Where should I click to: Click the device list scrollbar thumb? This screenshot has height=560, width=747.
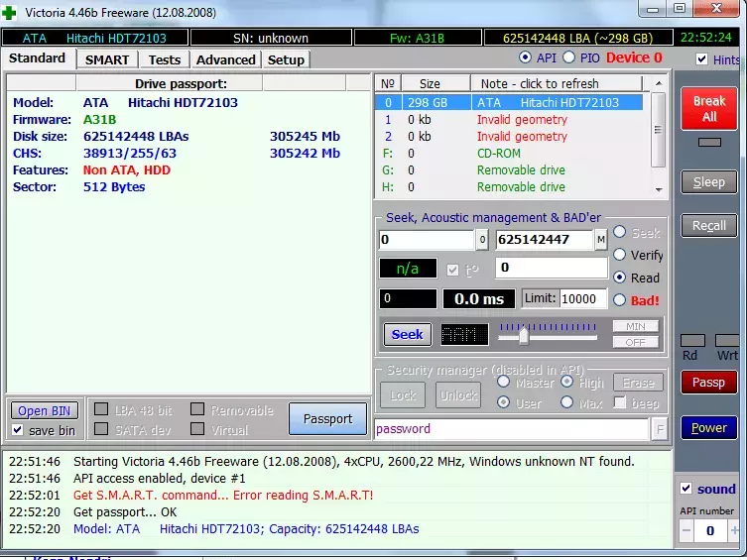pos(658,130)
